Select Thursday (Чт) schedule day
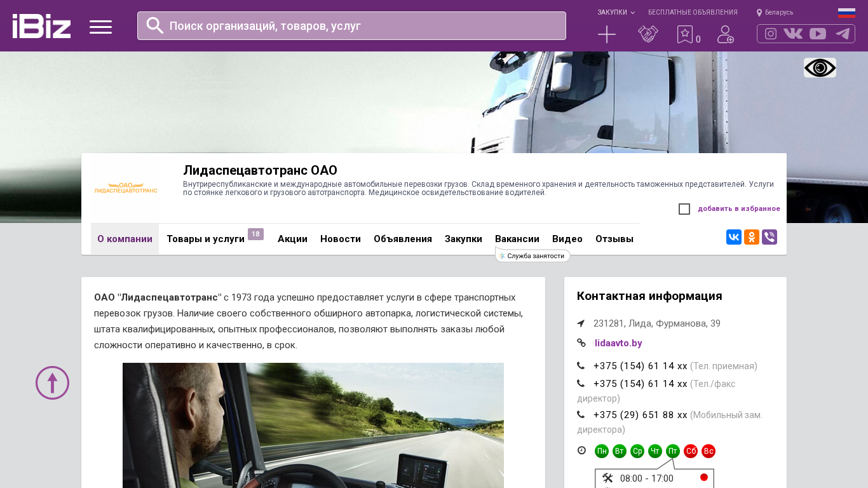The height and width of the screenshot is (488, 868). point(655,451)
